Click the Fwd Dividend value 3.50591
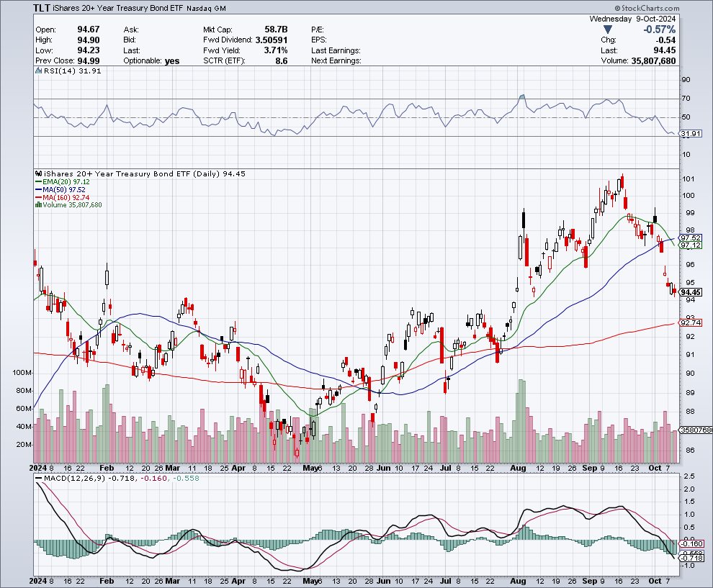 272,40
